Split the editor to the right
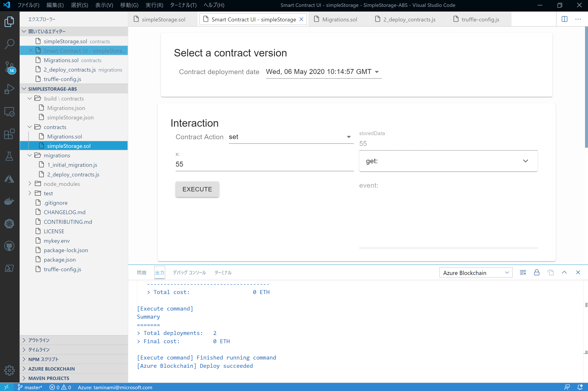This screenshot has height=391, width=588. [564, 19]
